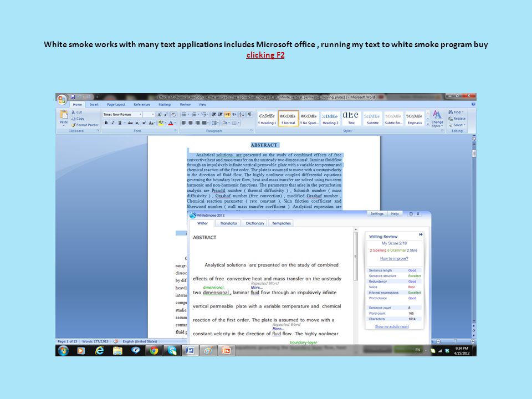Toggle Subscript formatting
The height and width of the screenshot is (399, 532).
[137, 123]
